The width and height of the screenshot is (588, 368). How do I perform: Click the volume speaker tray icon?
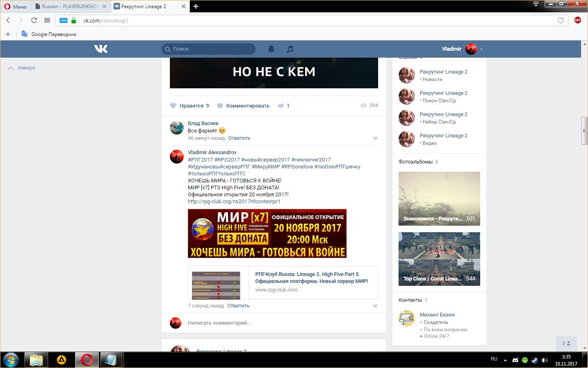pyautogui.click(x=544, y=360)
